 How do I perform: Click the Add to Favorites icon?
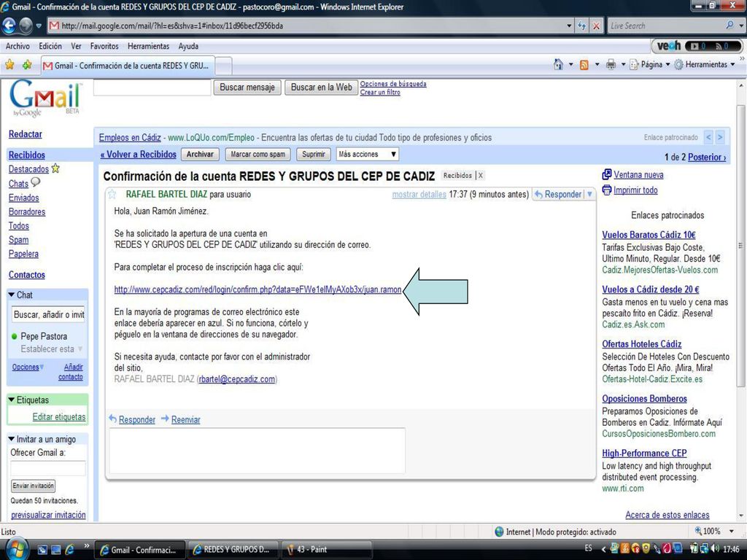coord(27,65)
